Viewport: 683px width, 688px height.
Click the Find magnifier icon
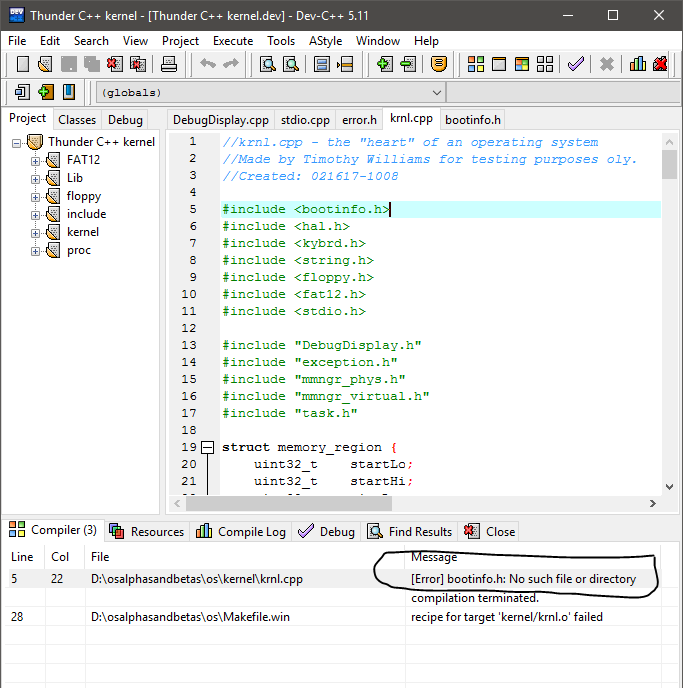point(268,64)
